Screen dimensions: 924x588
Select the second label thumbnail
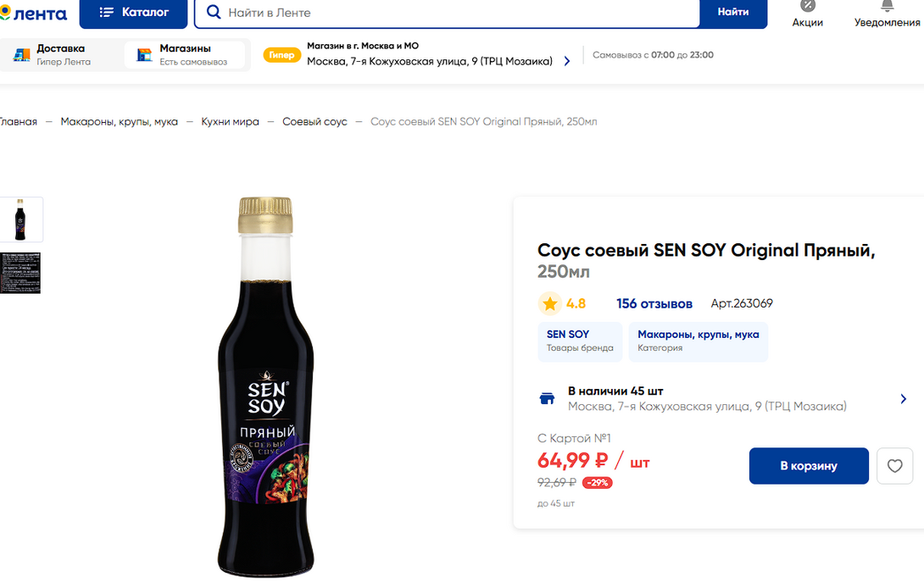click(x=20, y=273)
